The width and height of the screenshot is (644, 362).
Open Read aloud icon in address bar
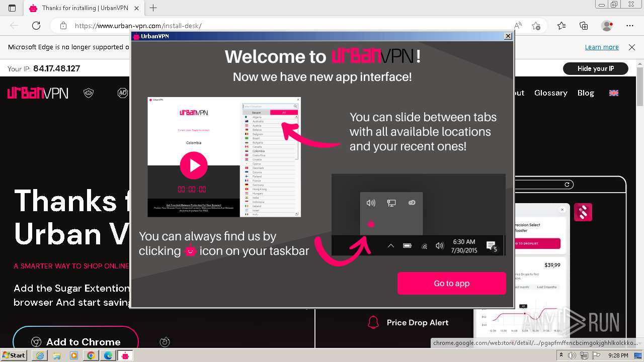coord(518,26)
